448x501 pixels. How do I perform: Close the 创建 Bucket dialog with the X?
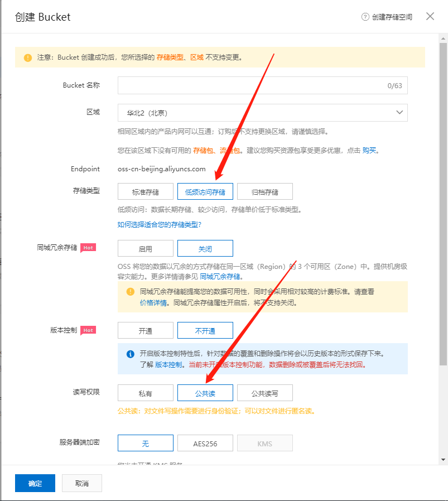430,16
